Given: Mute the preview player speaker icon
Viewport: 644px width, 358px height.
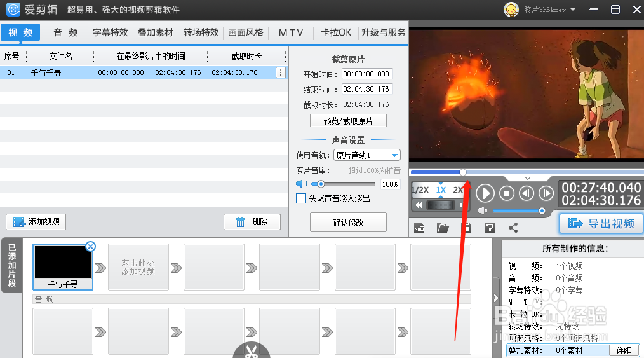Looking at the screenshot, I should pos(483,210).
